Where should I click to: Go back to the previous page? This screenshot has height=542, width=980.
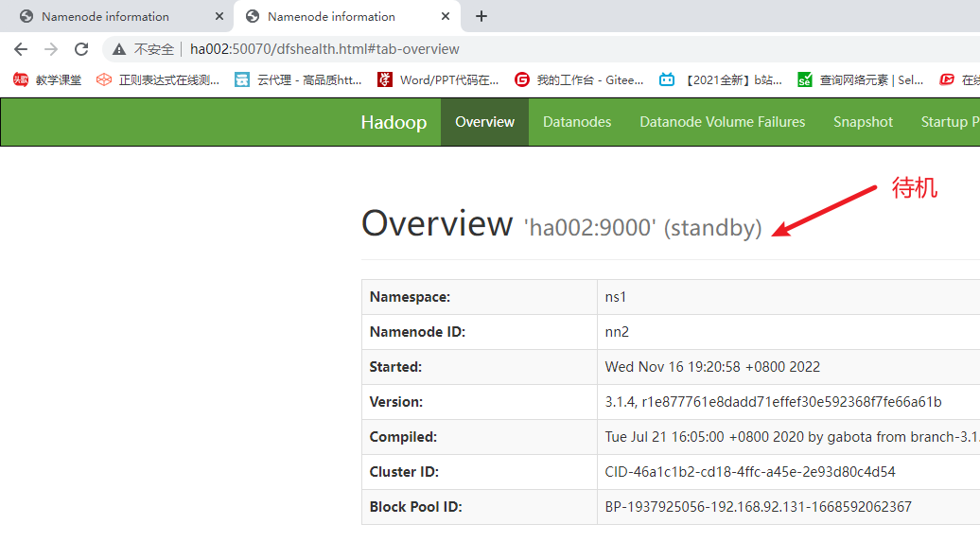(21, 49)
